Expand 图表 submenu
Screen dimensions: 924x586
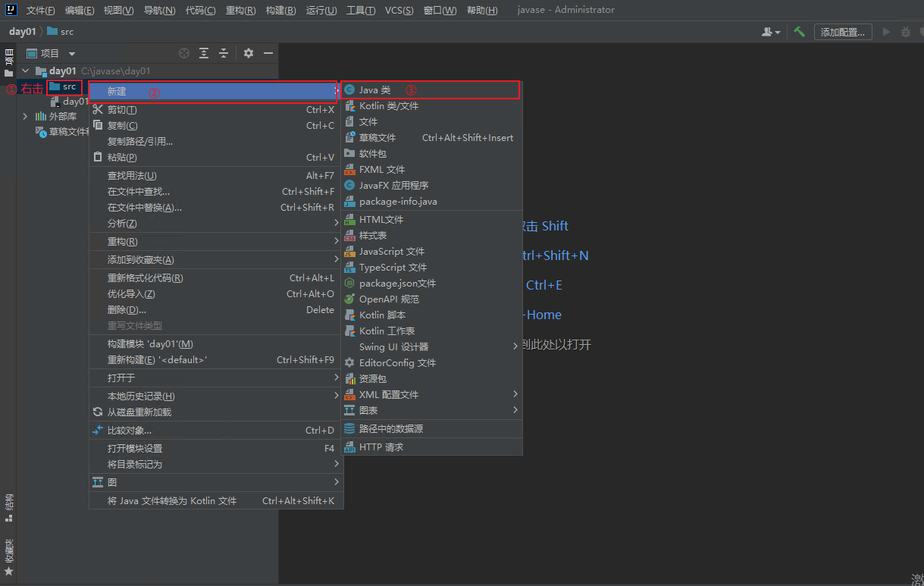pyautogui.click(x=431, y=410)
